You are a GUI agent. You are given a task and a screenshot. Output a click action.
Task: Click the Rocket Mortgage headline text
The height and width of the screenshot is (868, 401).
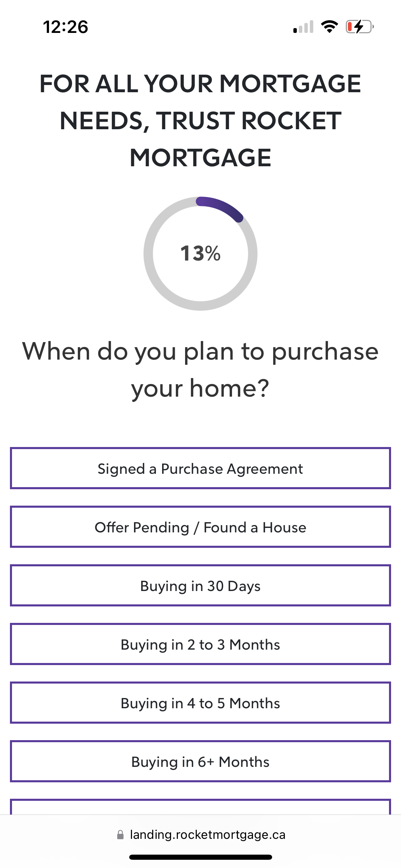click(x=200, y=121)
